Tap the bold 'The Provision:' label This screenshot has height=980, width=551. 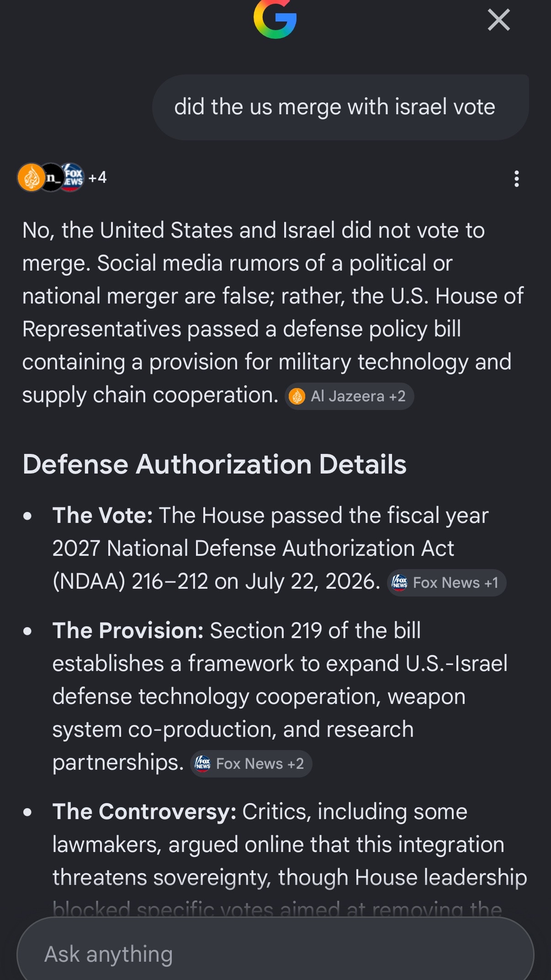128,631
